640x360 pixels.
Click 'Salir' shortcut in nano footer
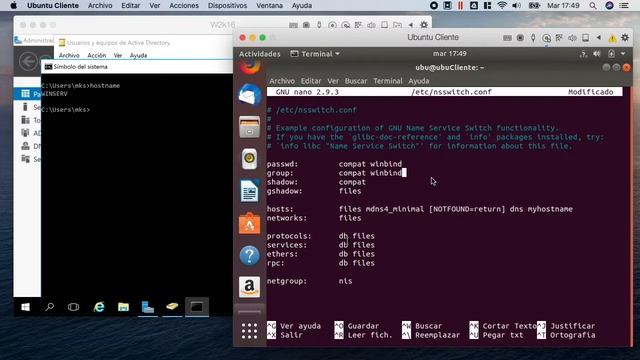click(285, 335)
